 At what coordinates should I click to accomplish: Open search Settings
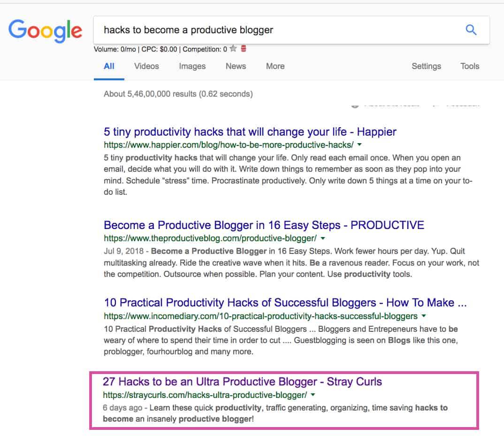click(426, 66)
